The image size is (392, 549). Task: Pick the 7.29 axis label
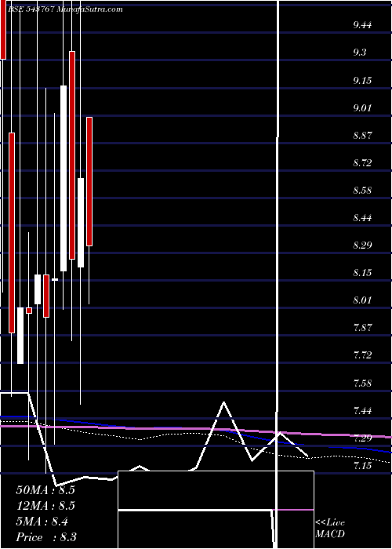(362, 438)
